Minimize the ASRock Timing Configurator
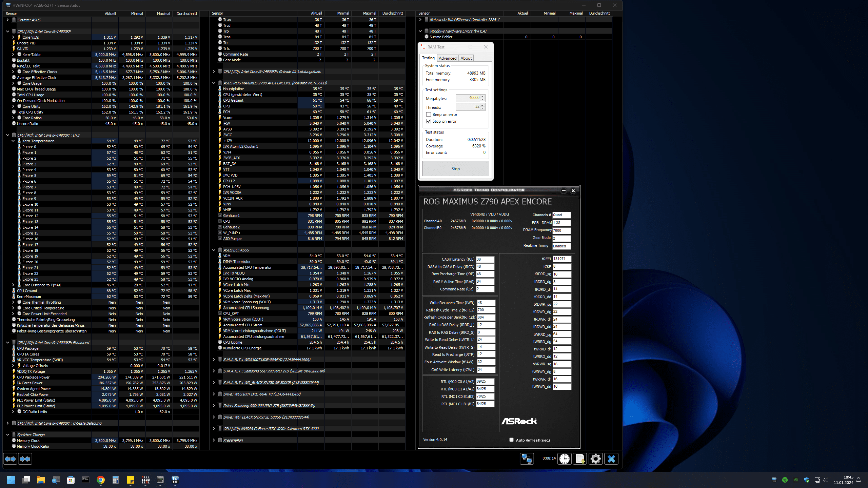Viewport: 868px width, 488px height. coord(564,191)
